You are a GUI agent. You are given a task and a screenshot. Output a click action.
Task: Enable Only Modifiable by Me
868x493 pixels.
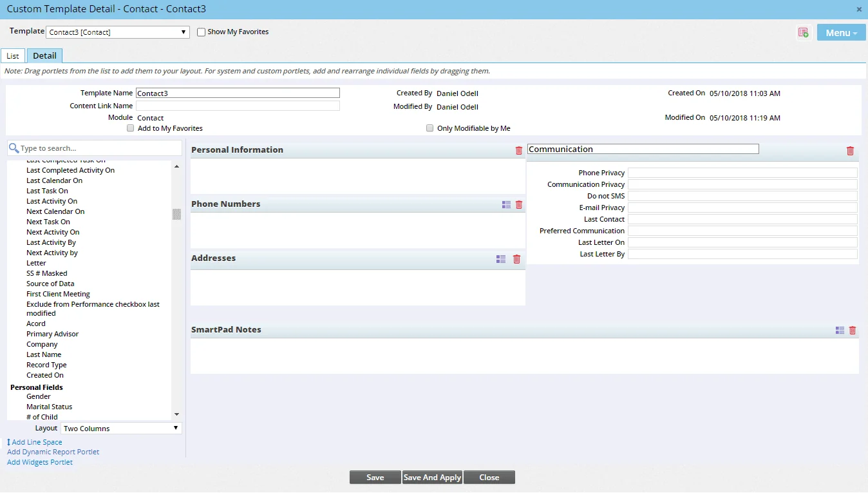(x=429, y=128)
